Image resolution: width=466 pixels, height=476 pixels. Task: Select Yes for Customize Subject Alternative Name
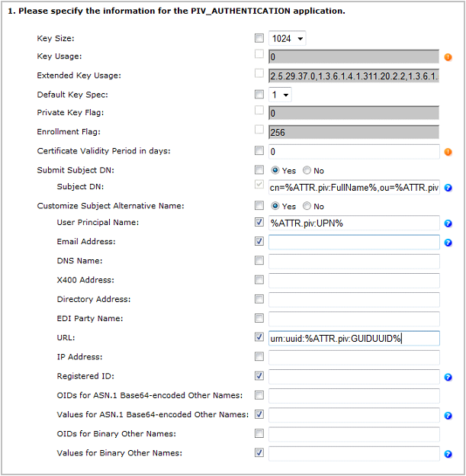[275, 206]
